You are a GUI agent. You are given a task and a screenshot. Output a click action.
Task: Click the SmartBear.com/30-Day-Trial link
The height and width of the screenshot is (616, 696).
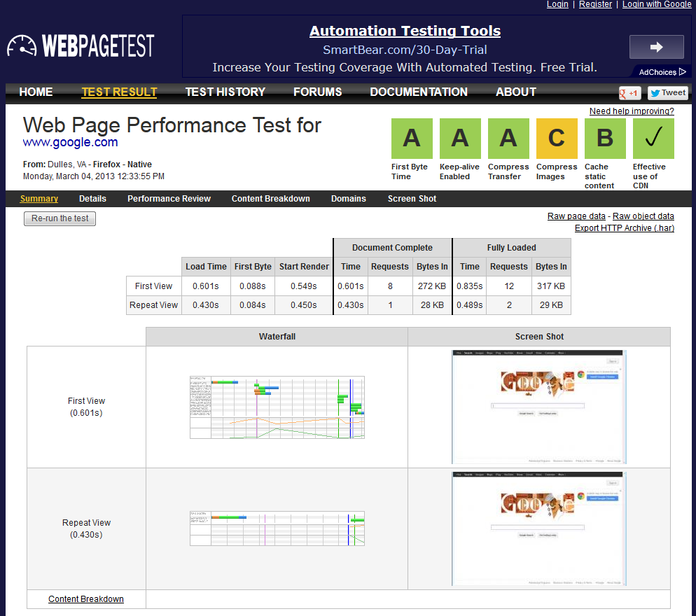tap(405, 50)
